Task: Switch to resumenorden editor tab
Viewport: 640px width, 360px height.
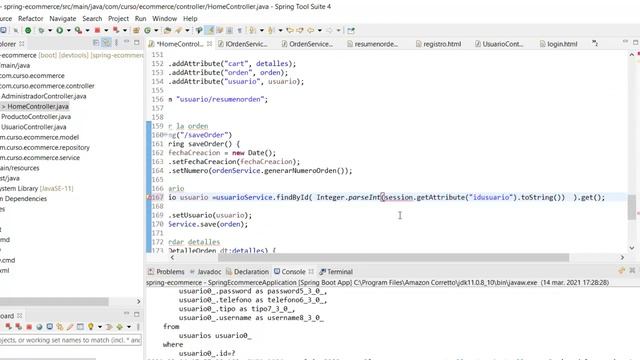Action: [373, 44]
